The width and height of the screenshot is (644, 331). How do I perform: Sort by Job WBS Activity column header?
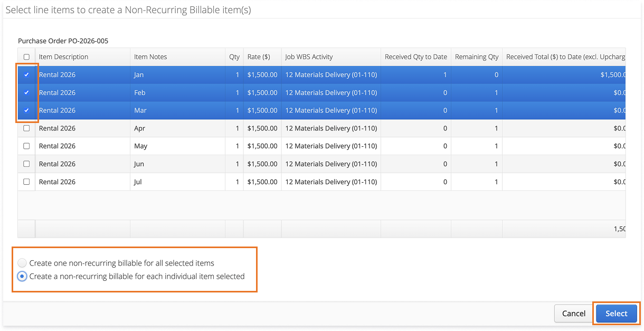point(331,57)
